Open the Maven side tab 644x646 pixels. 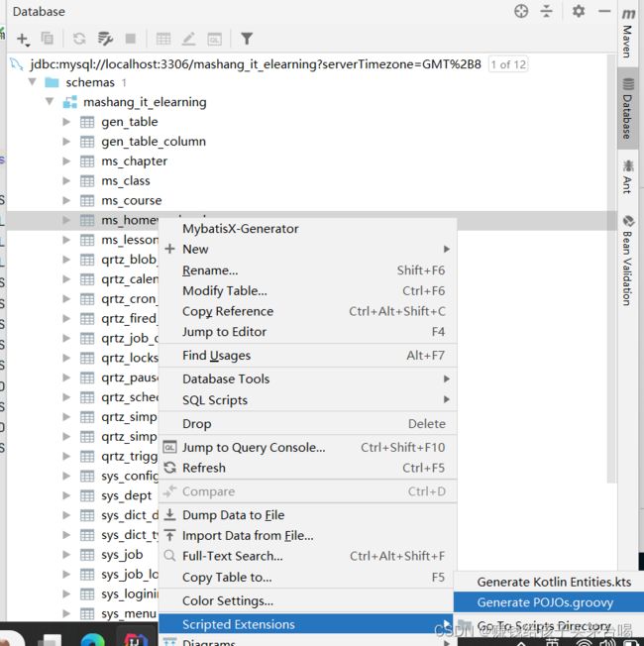point(627,35)
